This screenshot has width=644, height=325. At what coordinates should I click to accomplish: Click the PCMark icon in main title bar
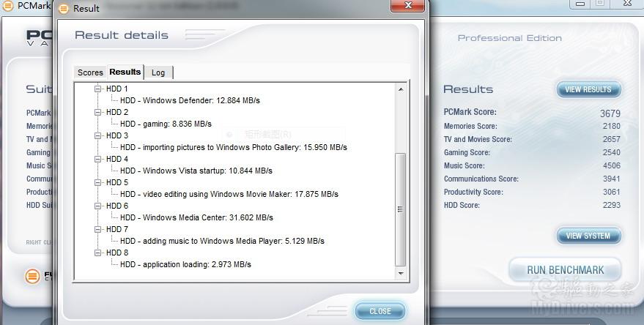pyautogui.click(x=8, y=7)
